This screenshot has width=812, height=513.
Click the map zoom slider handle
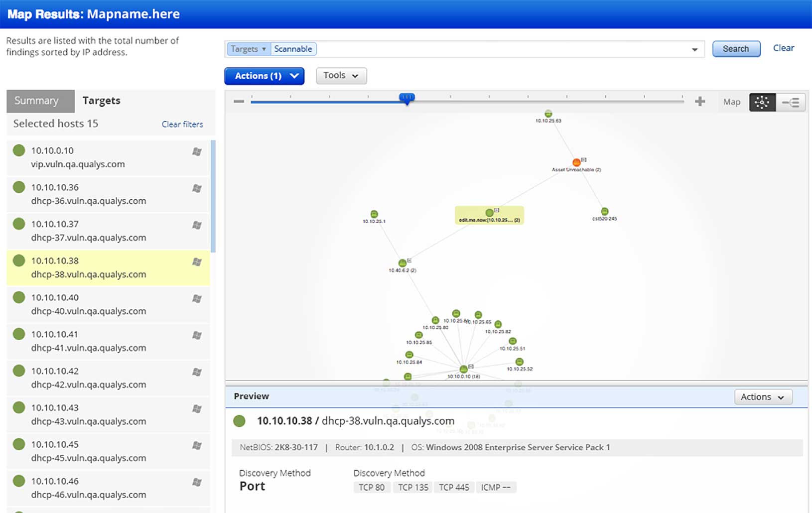point(407,98)
